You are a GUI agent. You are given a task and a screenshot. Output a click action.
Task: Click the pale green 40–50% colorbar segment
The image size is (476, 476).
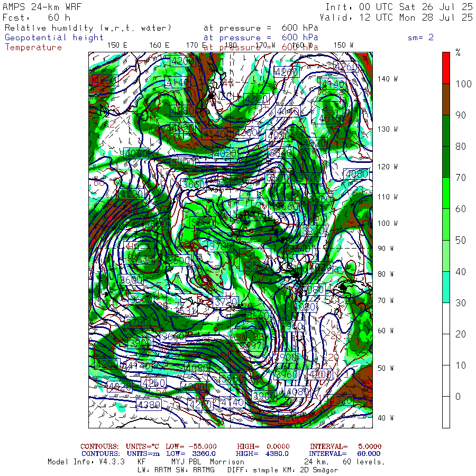446,255
